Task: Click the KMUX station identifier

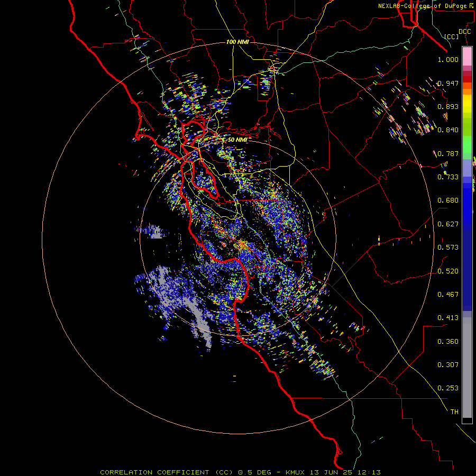Action: click(296, 472)
